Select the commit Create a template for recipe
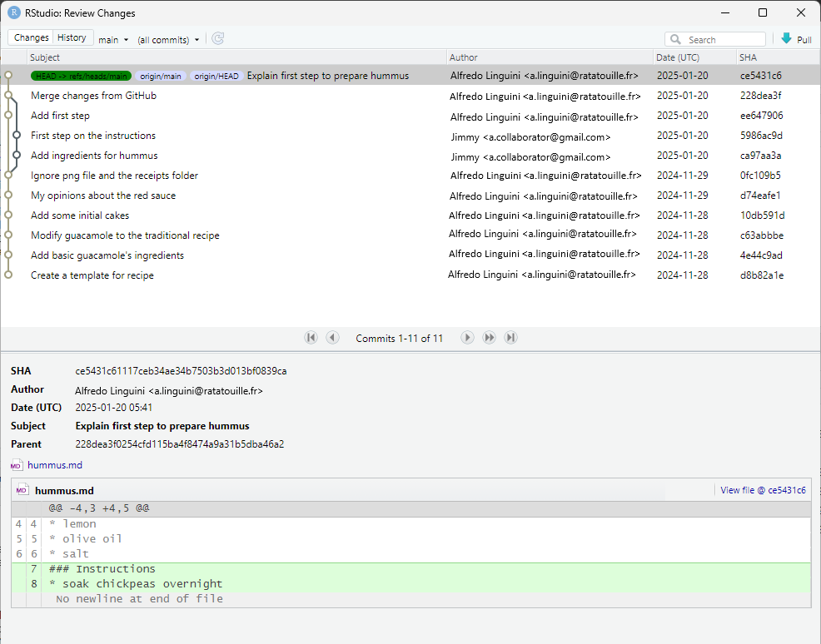The image size is (821, 644). click(92, 274)
